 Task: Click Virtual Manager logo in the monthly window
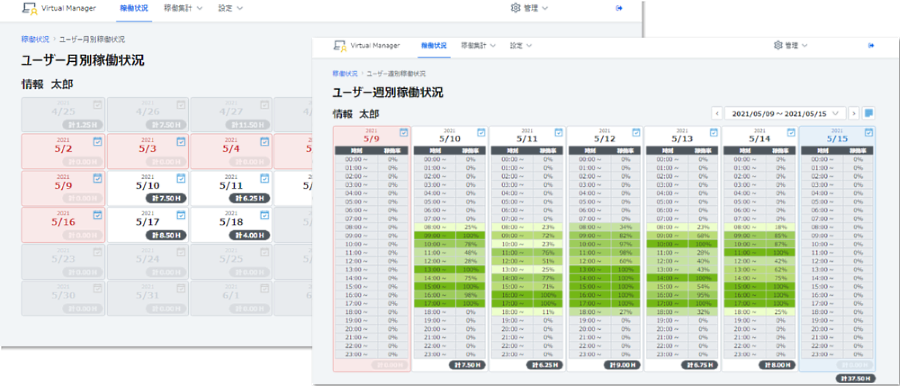[x=59, y=8]
